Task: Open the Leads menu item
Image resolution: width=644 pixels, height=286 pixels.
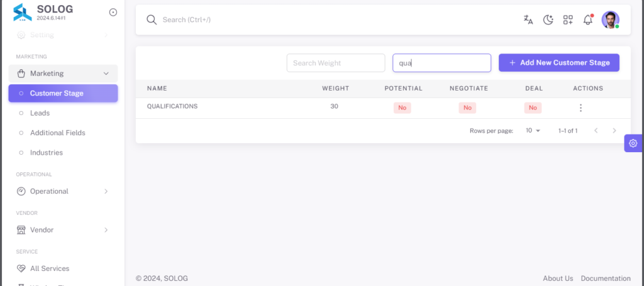Action: pos(63,113)
